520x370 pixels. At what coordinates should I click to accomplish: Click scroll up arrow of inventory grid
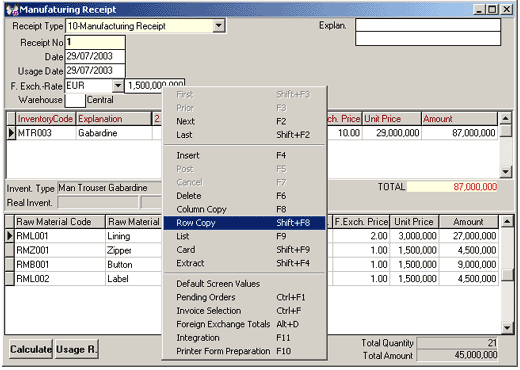(506, 118)
